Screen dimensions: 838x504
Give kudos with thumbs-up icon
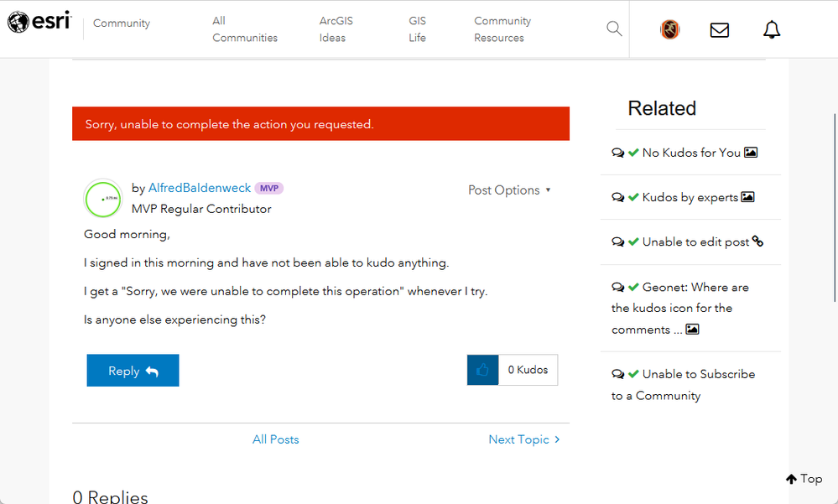tap(482, 370)
